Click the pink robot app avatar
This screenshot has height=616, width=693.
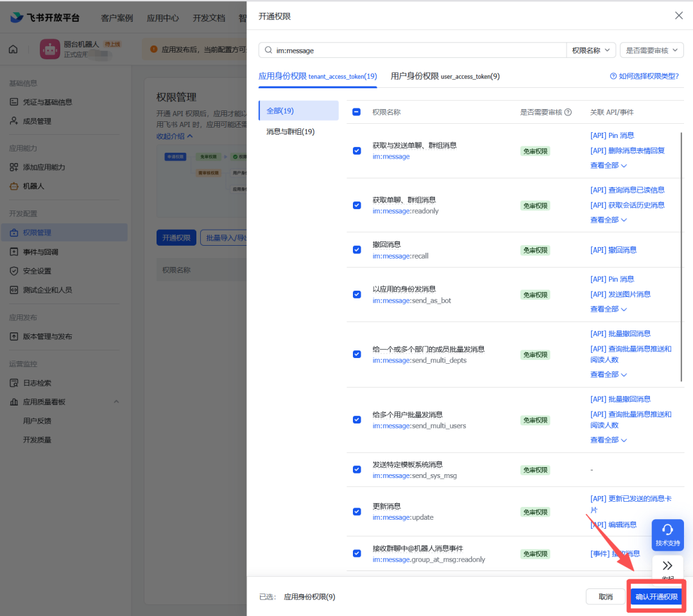point(50,49)
